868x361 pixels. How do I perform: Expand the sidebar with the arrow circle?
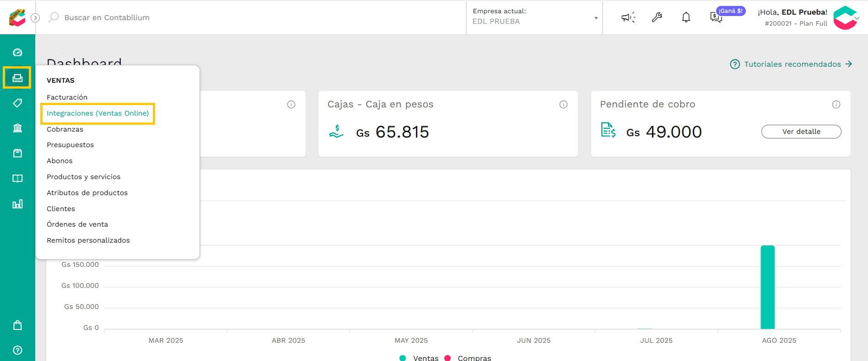[35, 18]
